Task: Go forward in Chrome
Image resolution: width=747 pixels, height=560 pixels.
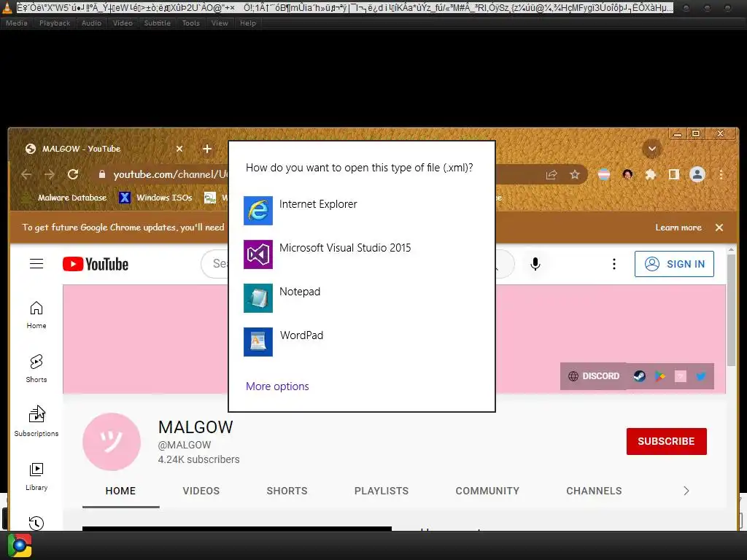Action: 50,174
